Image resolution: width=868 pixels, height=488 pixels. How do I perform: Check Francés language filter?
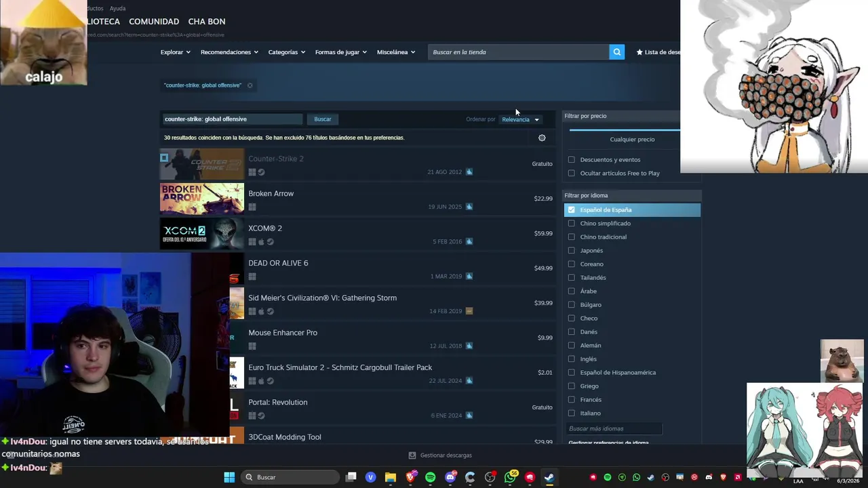click(x=571, y=400)
